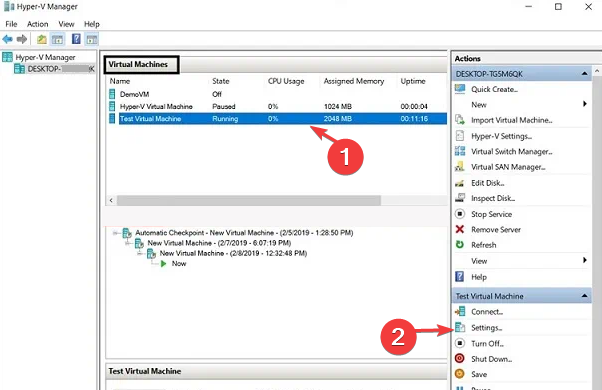Open the File menu
Screen dimensions: 602x390
[x=11, y=24]
